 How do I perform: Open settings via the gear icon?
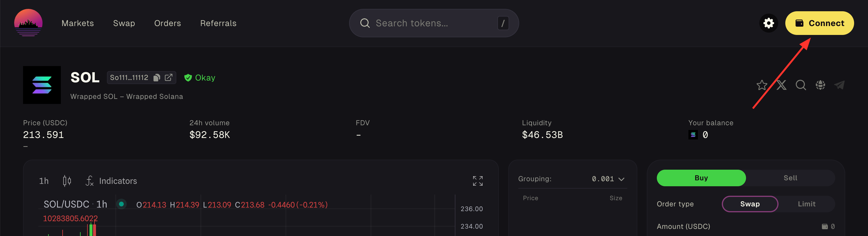(768, 23)
